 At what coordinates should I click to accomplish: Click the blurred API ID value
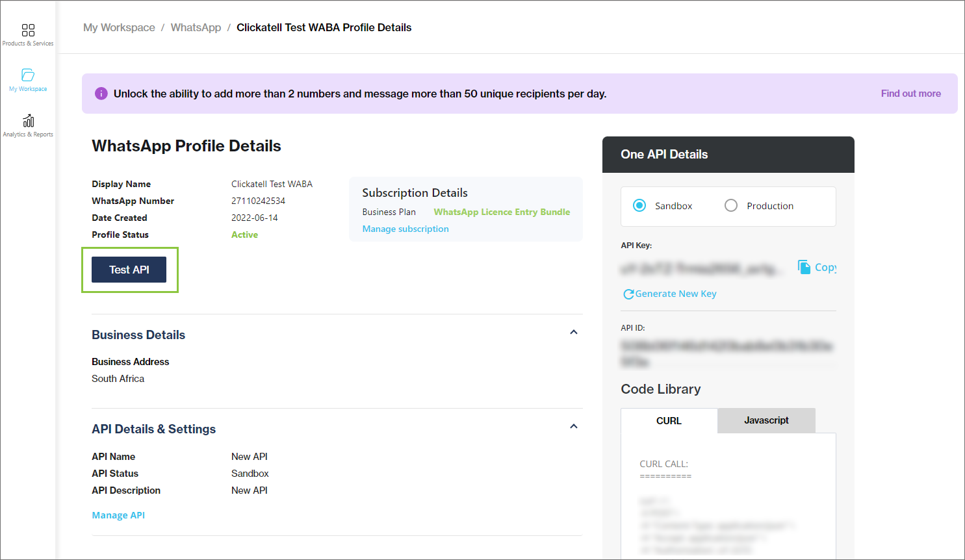(727, 353)
